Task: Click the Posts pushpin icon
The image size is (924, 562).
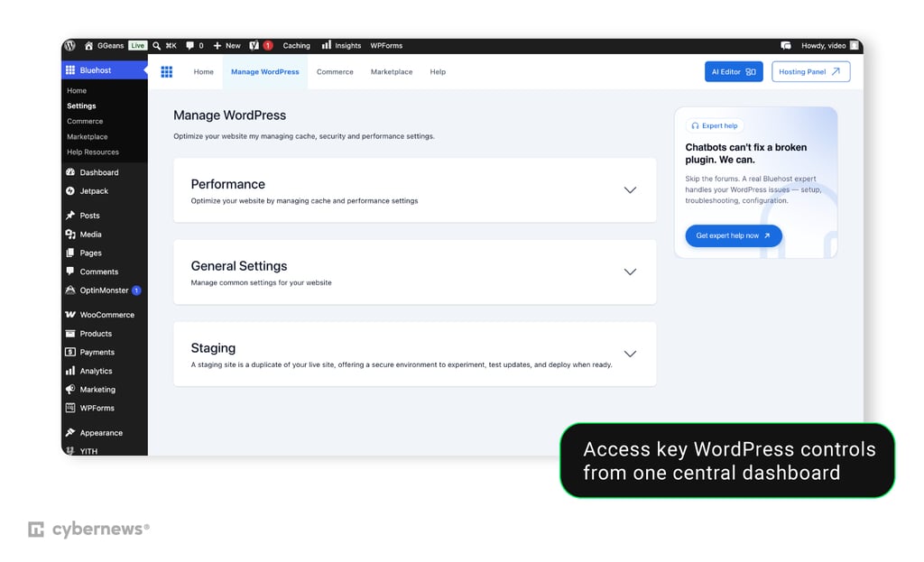Action: tap(70, 215)
